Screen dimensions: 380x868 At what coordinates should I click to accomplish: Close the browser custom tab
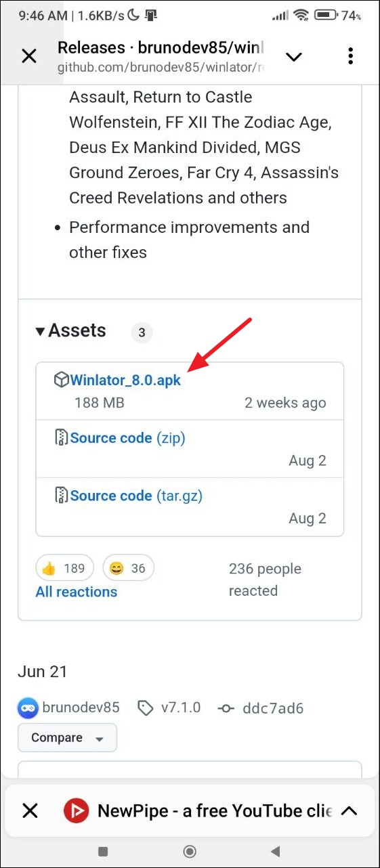29,56
